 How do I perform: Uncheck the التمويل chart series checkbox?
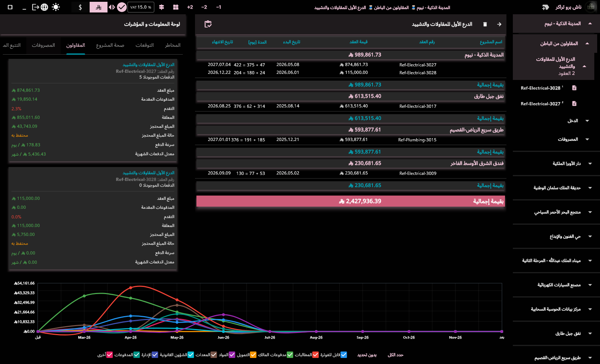253,355
